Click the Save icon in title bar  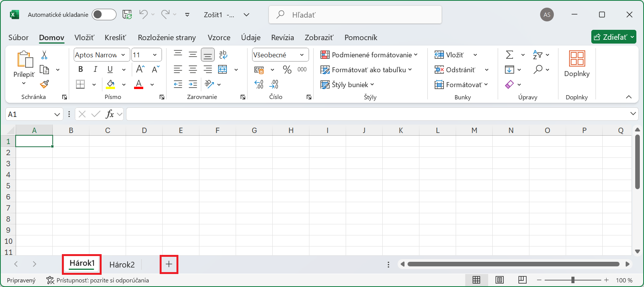pos(127,15)
